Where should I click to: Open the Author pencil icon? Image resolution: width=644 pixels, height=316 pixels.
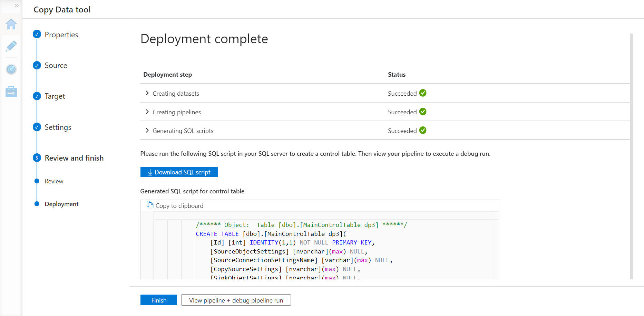pos(11,46)
